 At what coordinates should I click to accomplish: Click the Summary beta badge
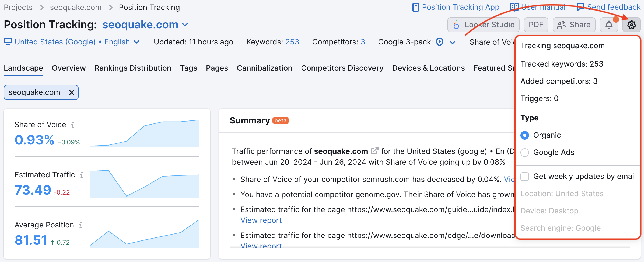281,120
